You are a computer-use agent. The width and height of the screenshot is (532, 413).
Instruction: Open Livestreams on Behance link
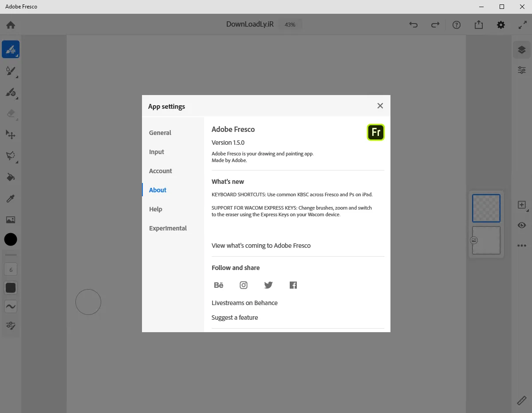click(x=244, y=303)
